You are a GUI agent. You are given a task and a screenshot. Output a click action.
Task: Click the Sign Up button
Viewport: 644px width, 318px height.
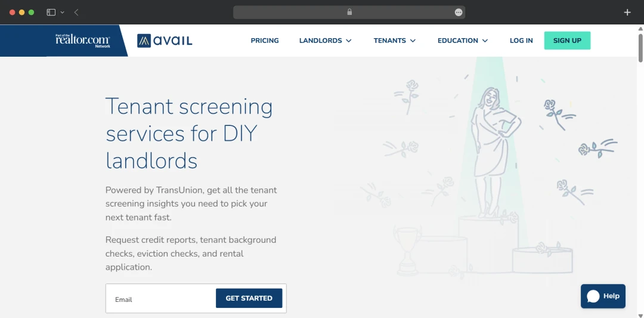[567, 41]
